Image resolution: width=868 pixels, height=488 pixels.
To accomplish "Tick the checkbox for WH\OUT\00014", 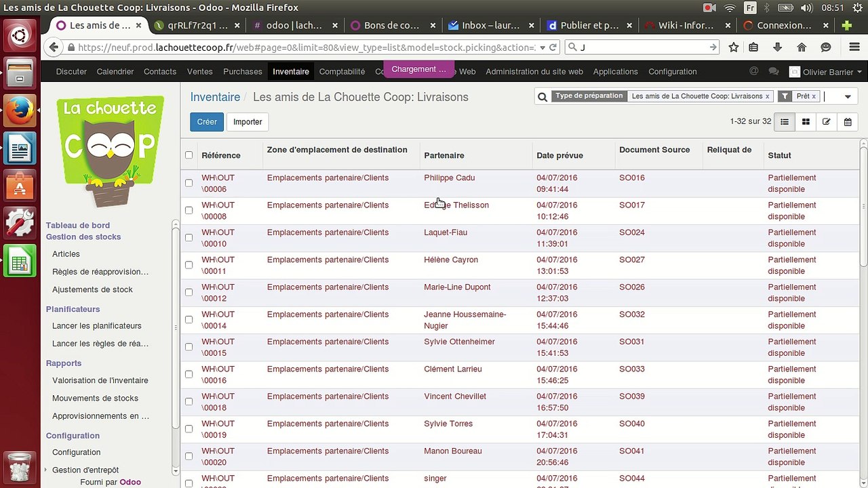I will [x=189, y=319].
